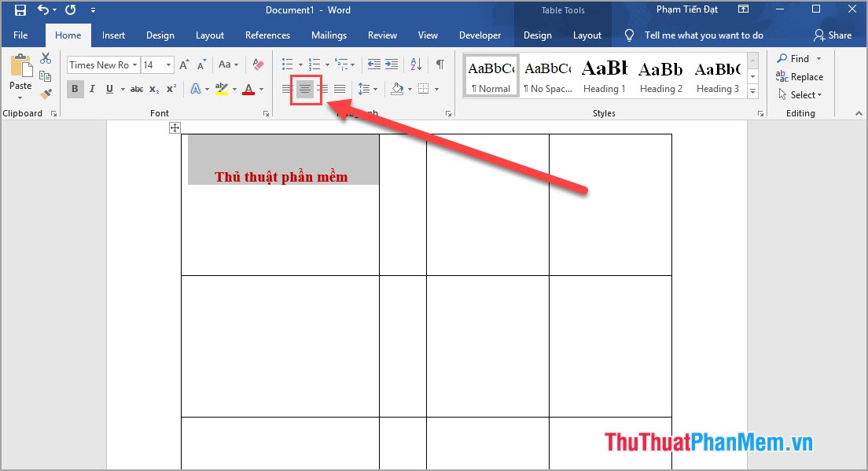Apply yellow text highlight color
The width and height of the screenshot is (868, 471).
[x=222, y=89]
